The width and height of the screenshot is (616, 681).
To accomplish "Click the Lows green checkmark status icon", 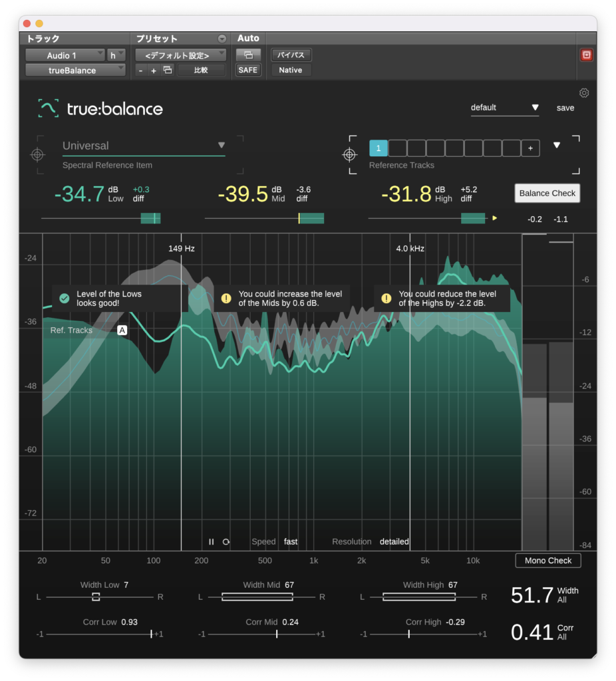I will pos(65,299).
